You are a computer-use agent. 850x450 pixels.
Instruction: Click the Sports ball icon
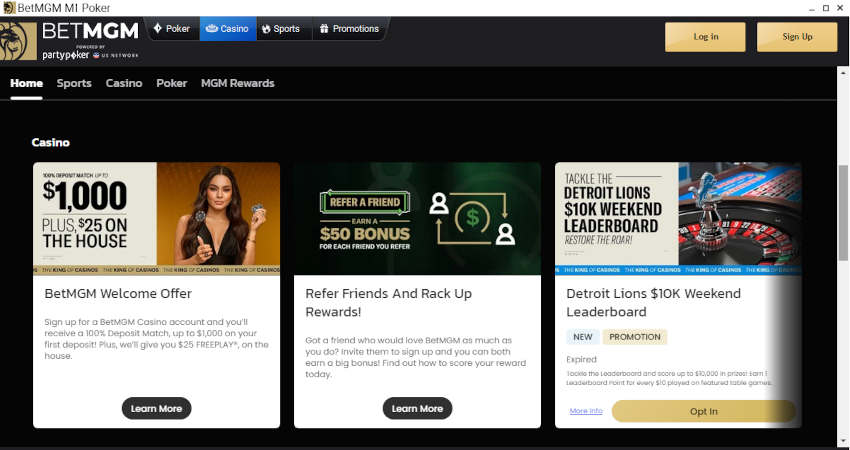tap(266, 29)
